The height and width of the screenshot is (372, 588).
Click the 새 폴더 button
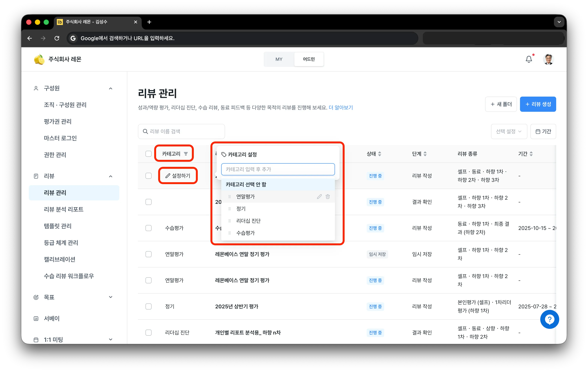pos(501,104)
